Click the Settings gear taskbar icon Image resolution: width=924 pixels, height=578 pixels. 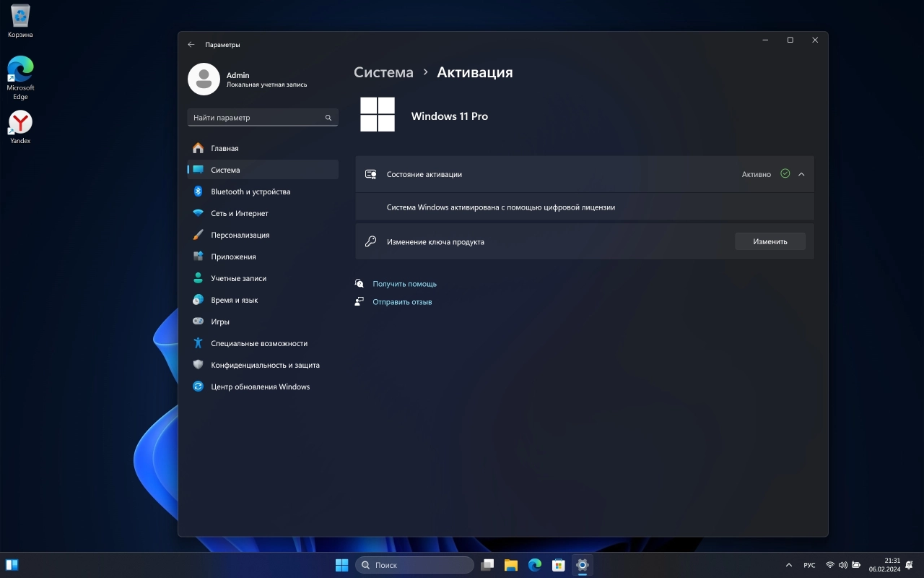tap(582, 565)
